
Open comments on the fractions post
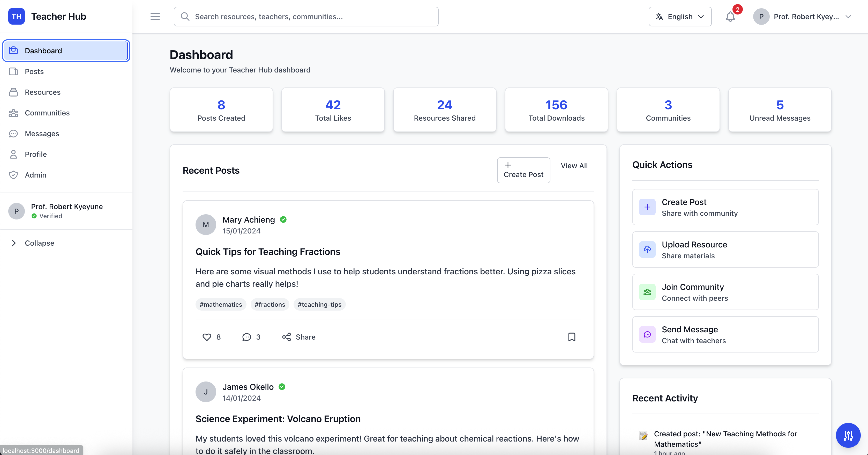[x=247, y=337]
